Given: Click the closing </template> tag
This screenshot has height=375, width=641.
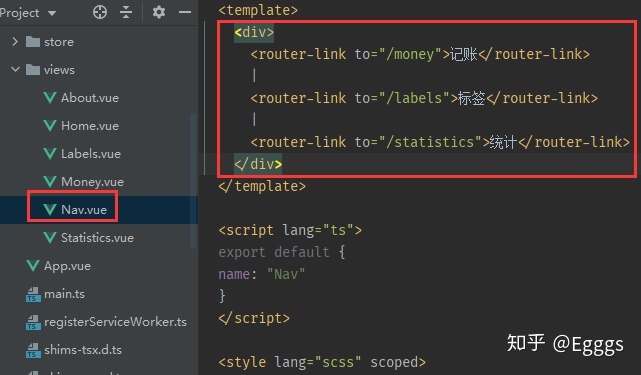Looking at the screenshot, I should 262,186.
